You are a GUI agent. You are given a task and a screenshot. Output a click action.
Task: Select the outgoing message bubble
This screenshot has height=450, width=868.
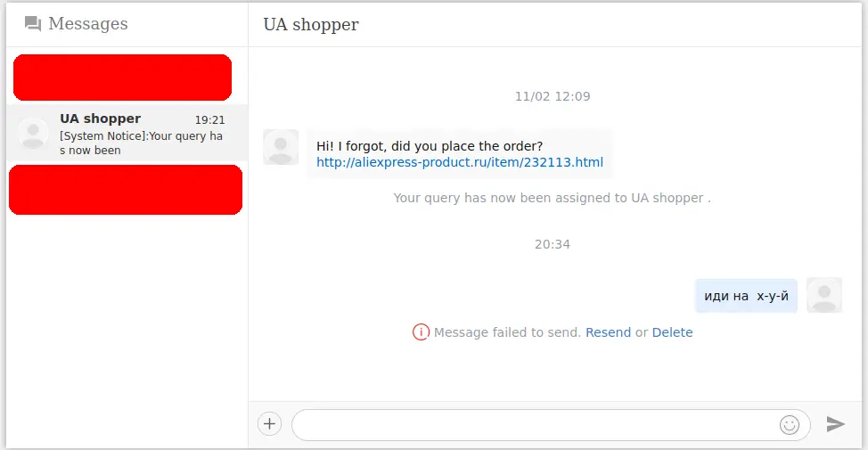click(x=746, y=296)
